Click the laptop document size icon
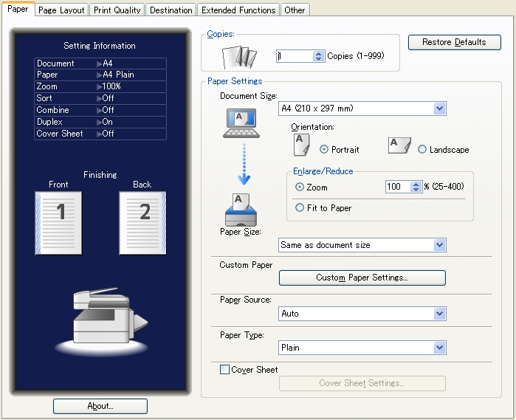516x420 pixels. click(241, 123)
